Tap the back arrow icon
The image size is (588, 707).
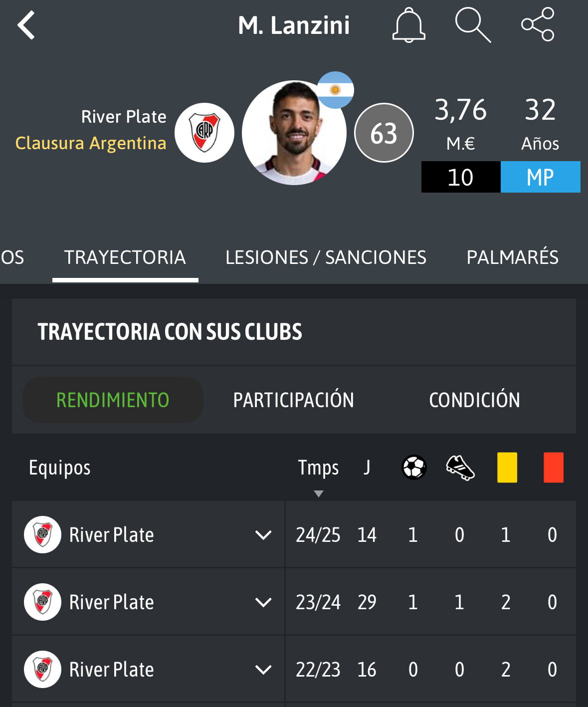(x=26, y=25)
